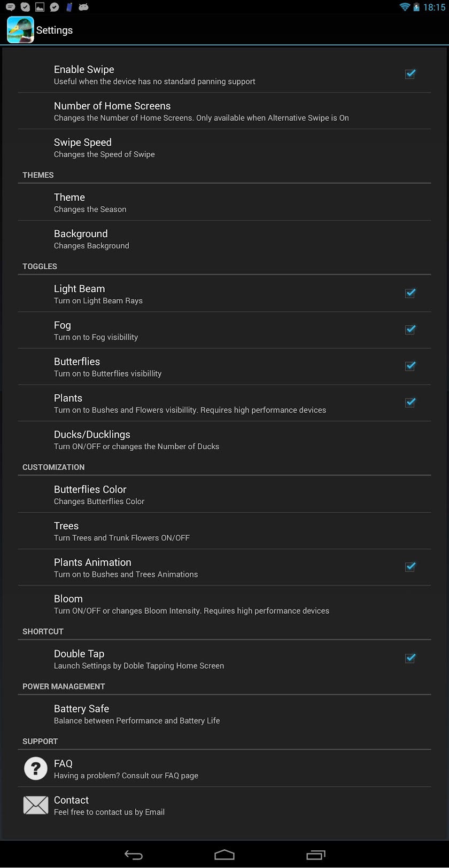Toggle the Fog visibility checkbox

pyautogui.click(x=410, y=330)
